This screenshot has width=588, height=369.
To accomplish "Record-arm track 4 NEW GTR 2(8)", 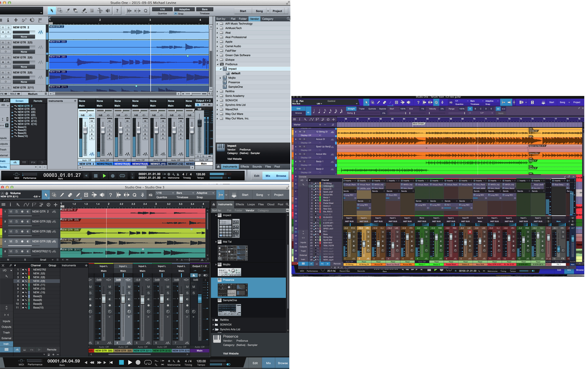I will coord(22,241).
